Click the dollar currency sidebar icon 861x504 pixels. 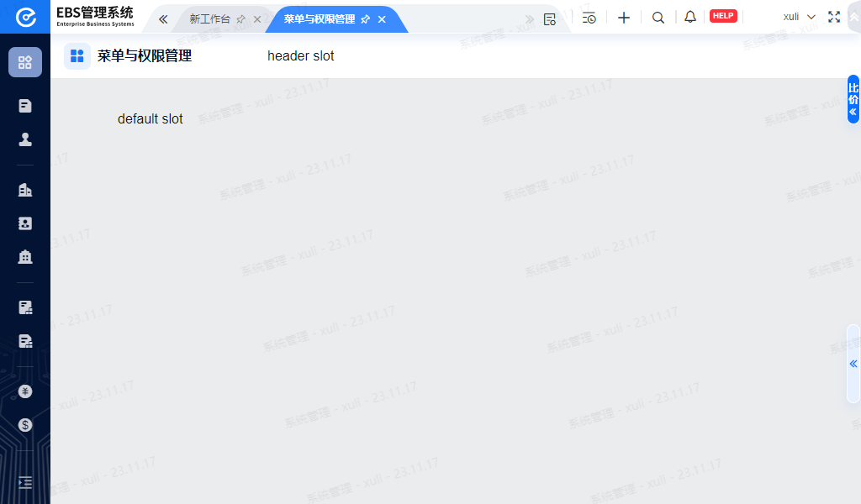pyautogui.click(x=25, y=425)
